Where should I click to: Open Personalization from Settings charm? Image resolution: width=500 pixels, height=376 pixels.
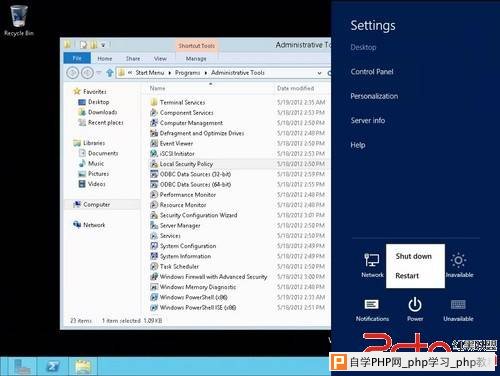pos(374,96)
